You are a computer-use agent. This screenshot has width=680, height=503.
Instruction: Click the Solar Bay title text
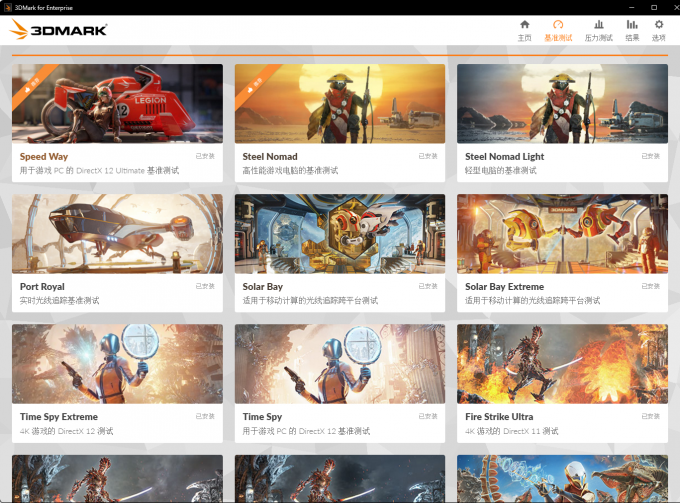tap(262, 287)
